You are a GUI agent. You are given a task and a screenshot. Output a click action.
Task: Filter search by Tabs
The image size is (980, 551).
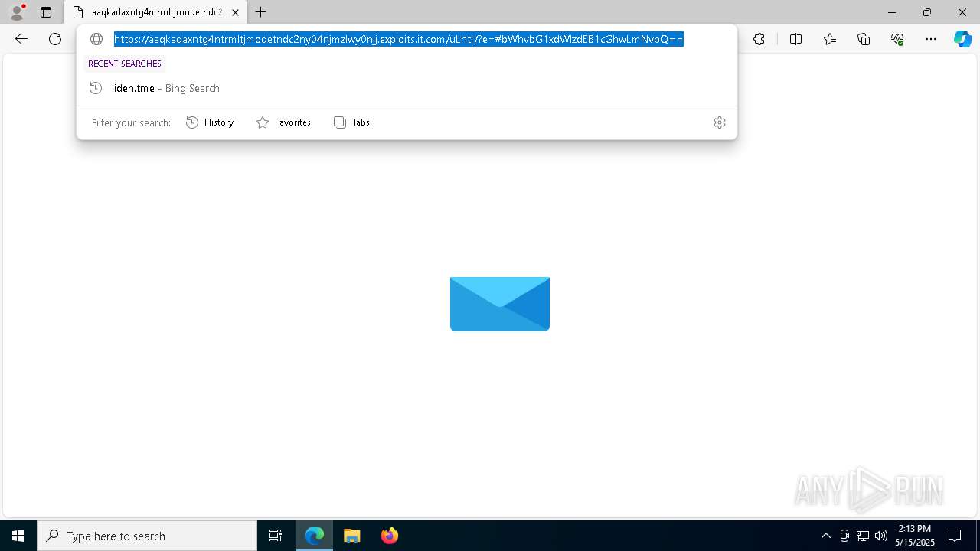click(352, 122)
